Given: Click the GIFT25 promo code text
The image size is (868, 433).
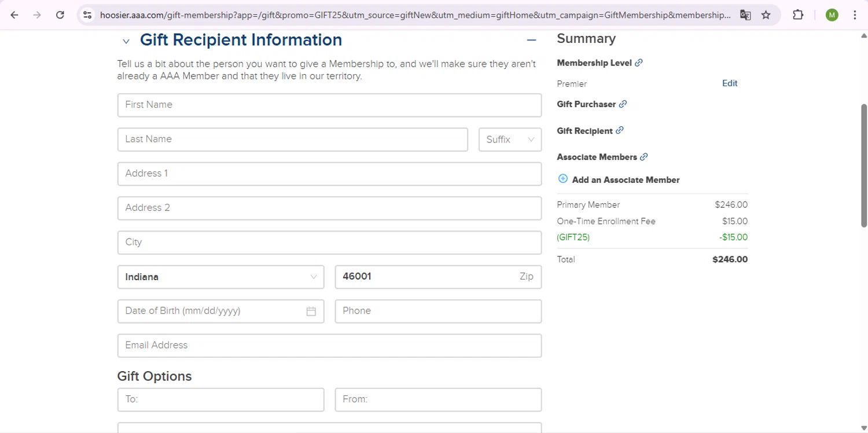Looking at the screenshot, I should [573, 237].
